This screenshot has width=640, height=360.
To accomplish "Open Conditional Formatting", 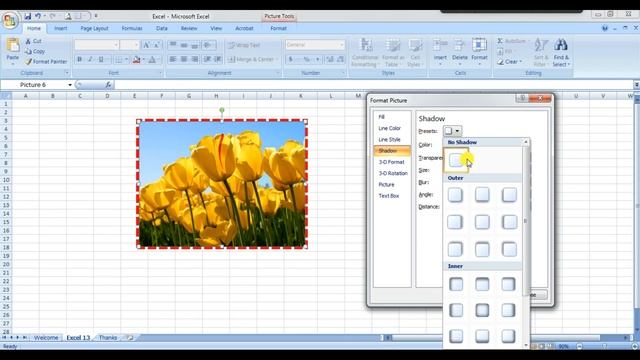I will pyautogui.click(x=365, y=53).
